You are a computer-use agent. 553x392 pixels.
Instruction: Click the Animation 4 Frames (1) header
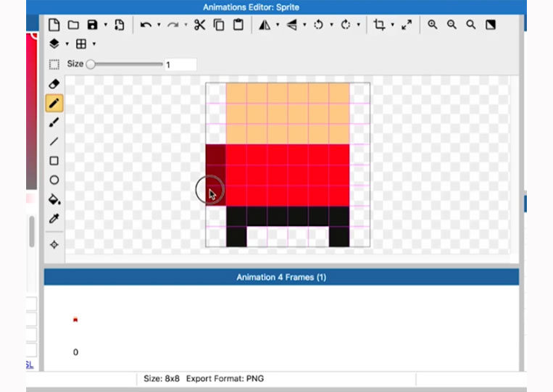click(281, 277)
